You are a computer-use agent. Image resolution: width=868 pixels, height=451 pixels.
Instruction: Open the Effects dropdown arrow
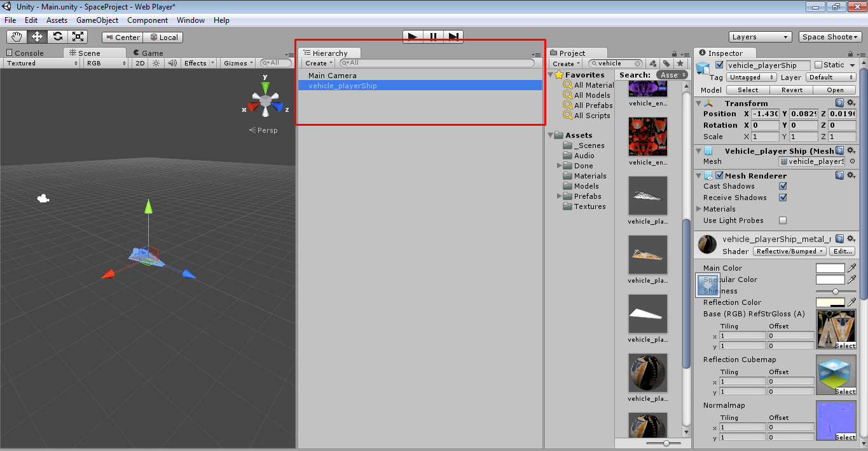[x=213, y=63]
